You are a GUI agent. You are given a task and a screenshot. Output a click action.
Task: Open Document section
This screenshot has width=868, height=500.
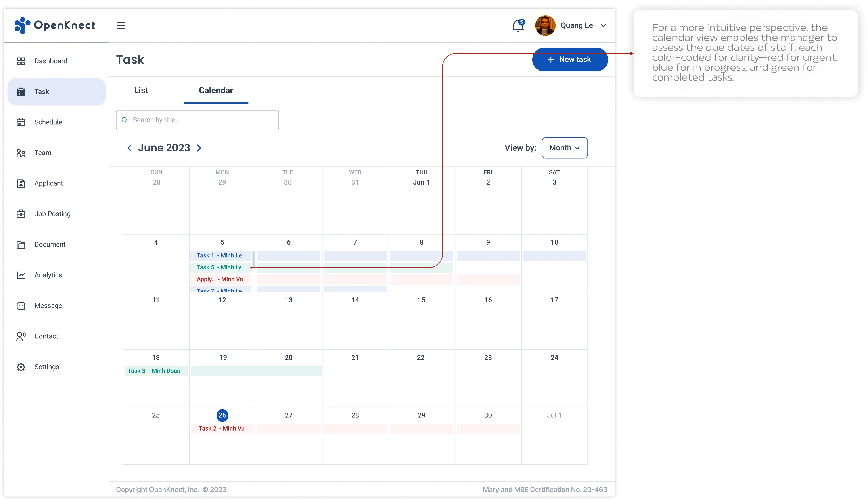click(x=50, y=245)
